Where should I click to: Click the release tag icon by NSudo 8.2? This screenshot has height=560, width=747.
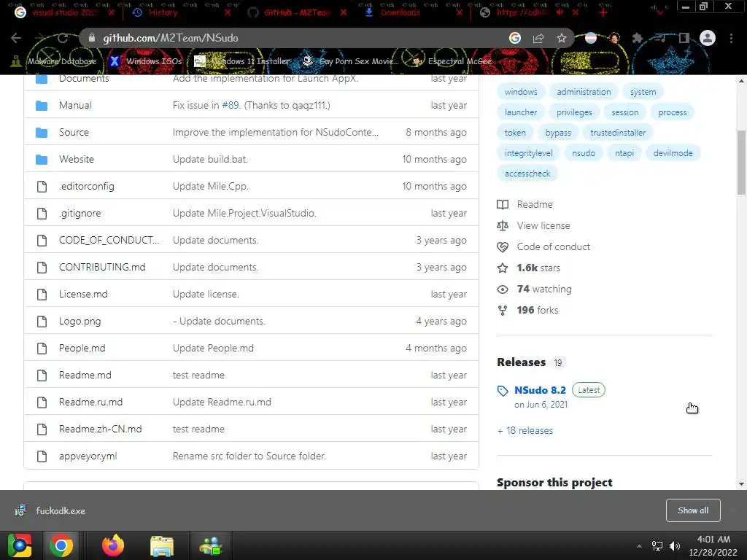[503, 391]
